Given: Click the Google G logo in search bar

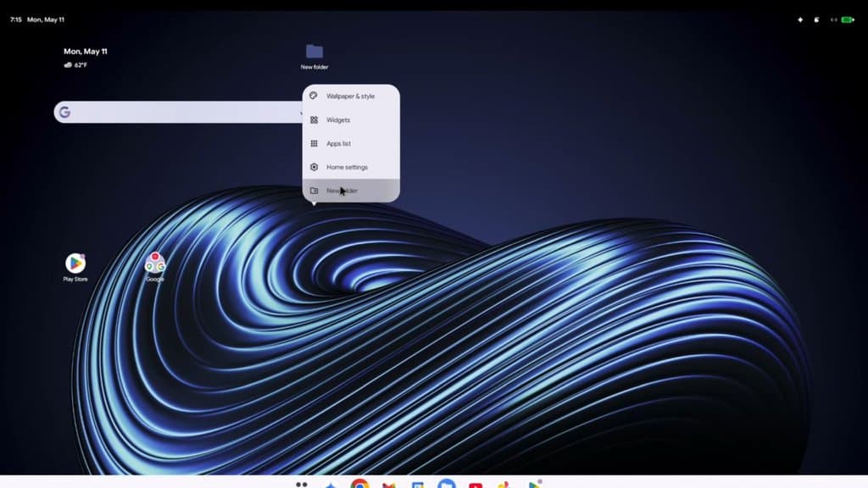Looking at the screenshot, I should coord(64,113).
